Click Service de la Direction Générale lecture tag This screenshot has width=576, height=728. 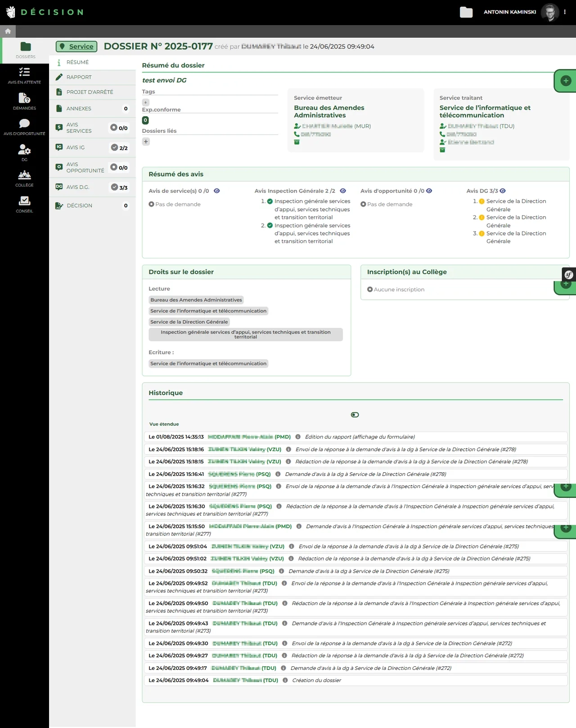189,322
